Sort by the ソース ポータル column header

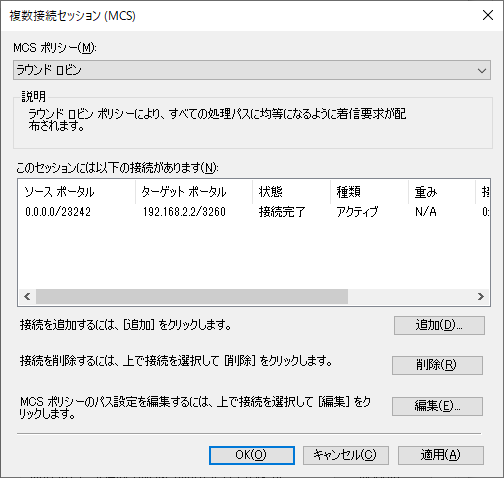tap(77, 192)
